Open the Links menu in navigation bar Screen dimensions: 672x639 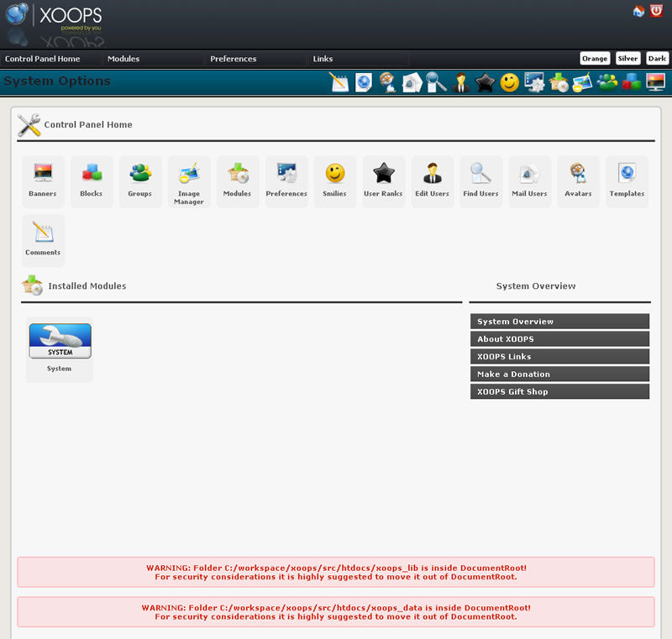(323, 59)
